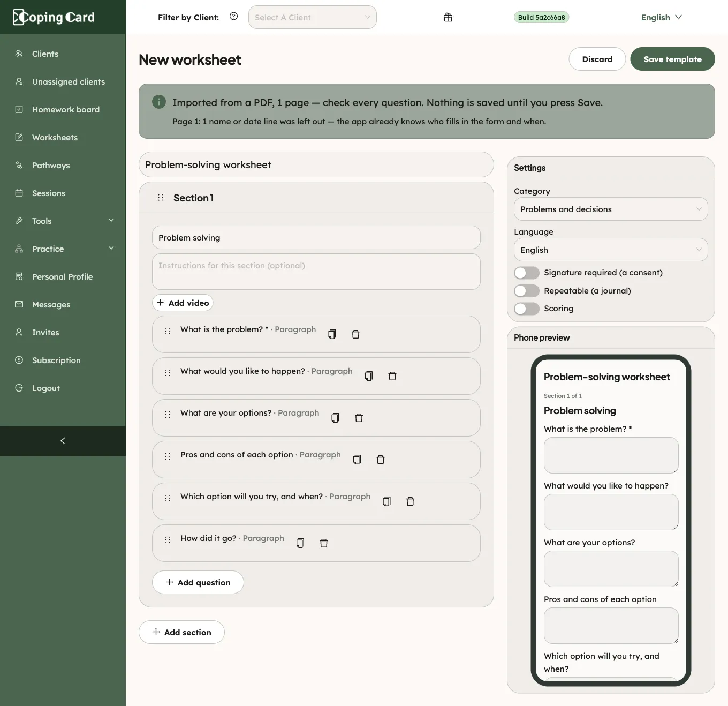Delete 'Which option will you try' question
This screenshot has width=728, height=706.
point(410,501)
